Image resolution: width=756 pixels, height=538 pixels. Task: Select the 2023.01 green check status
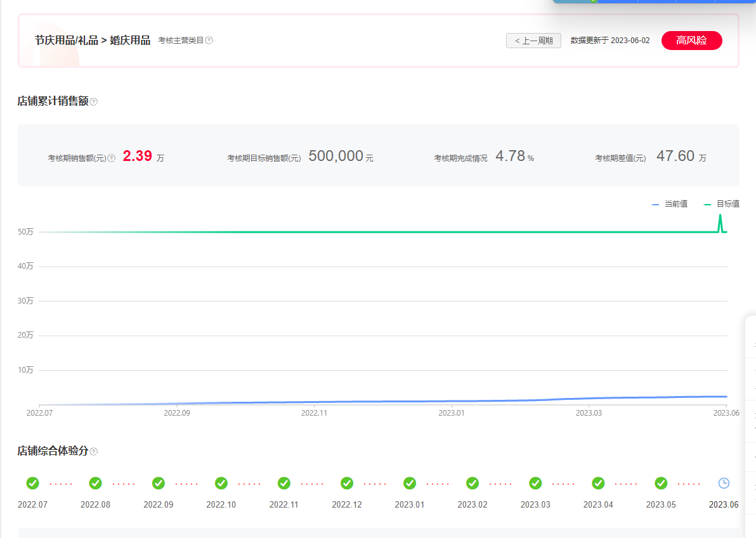tap(410, 483)
